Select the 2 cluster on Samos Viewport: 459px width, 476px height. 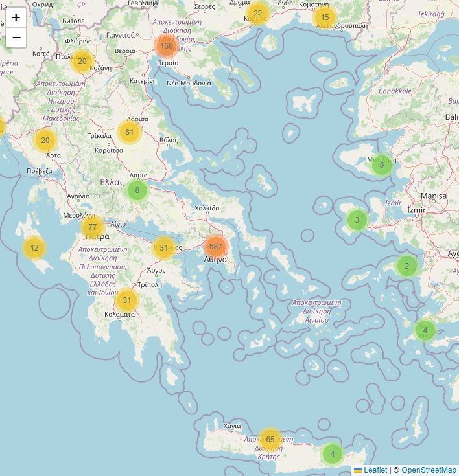[x=406, y=266]
